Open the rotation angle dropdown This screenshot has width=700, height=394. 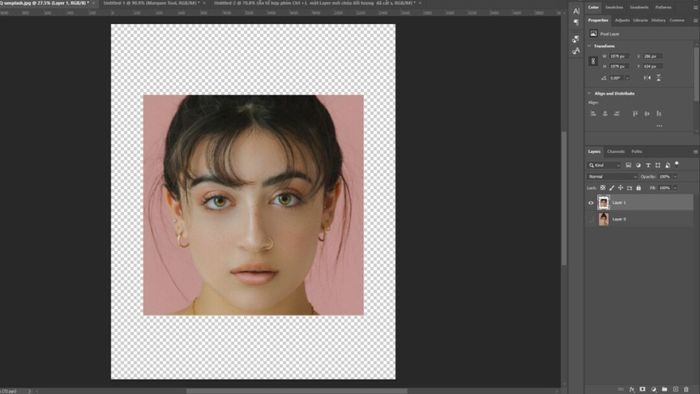coord(627,78)
